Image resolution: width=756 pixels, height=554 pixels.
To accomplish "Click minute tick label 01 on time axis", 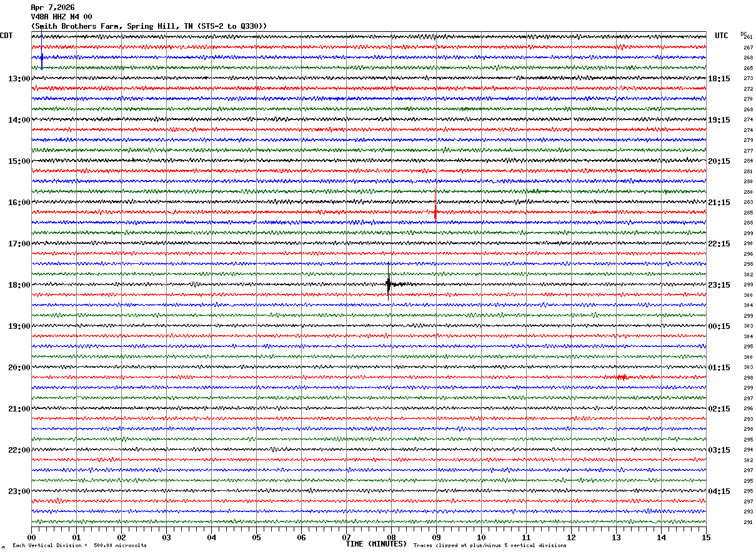I will tap(76, 537).
